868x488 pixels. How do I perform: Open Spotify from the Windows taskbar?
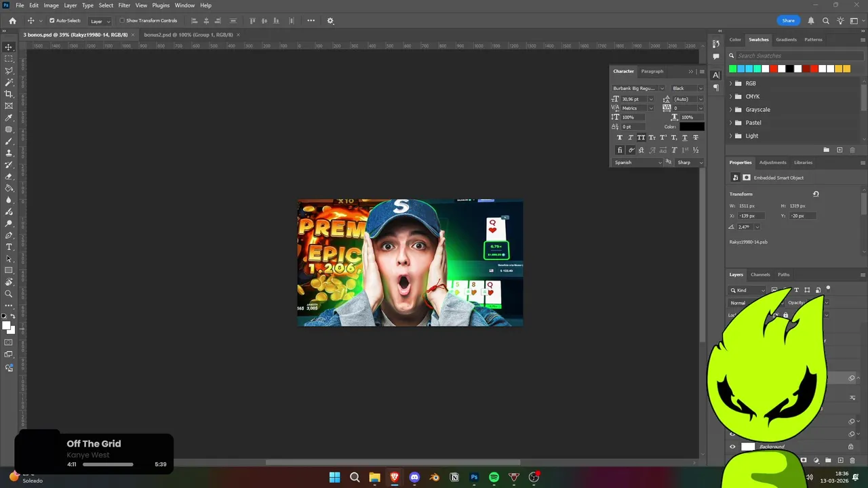click(494, 477)
